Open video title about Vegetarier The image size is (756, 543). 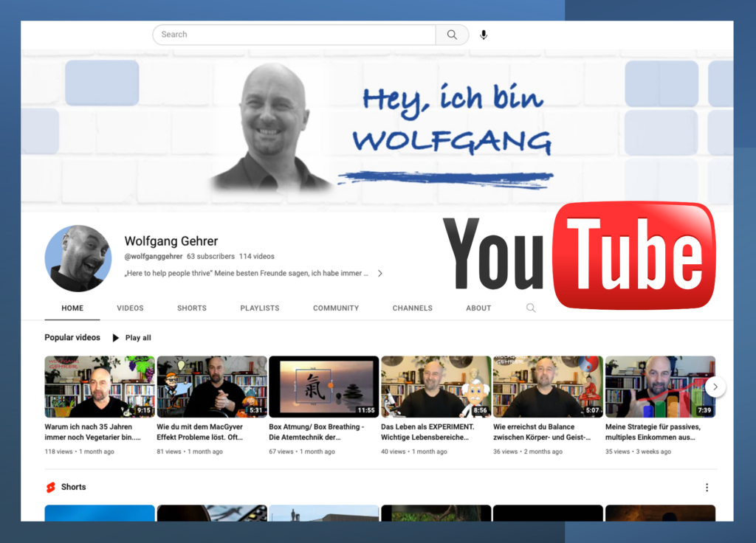pyautogui.click(x=93, y=432)
